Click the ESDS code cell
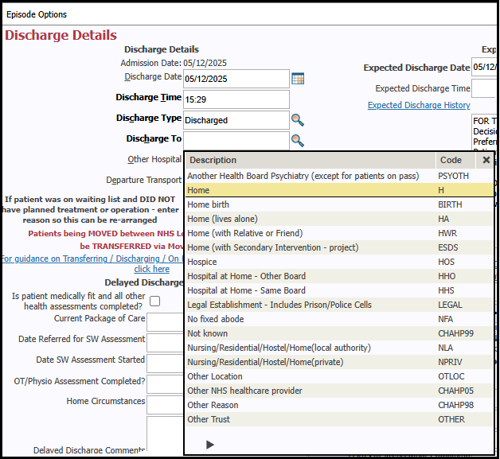This screenshot has height=459, width=500. (448, 248)
